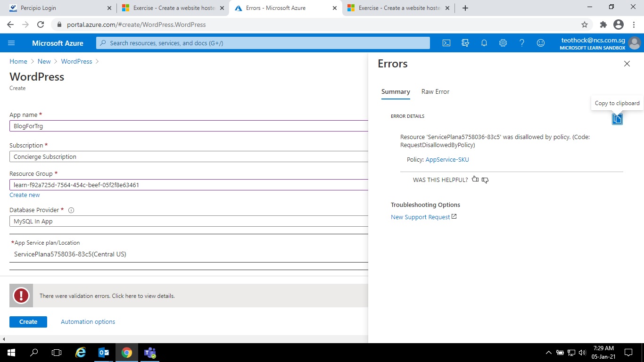The image size is (644, 362).
Task: Bookmark this page with star icon
Action: [x=585, y=25]
